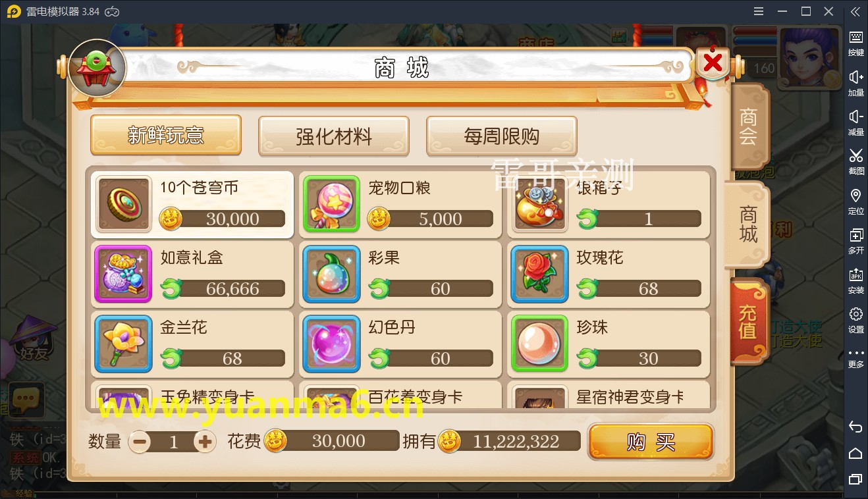Click the 截图 scissors screenshot icon
The image size is (868, 499).
tap(855, 161)
